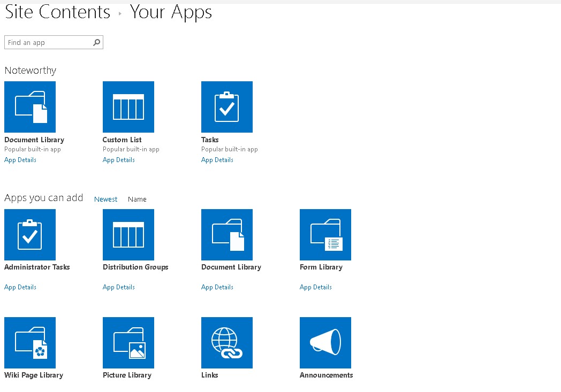This screenshot has height=392, width=561.
Task: Open the Wiki Page Library icon
Action: pos(30,343)
